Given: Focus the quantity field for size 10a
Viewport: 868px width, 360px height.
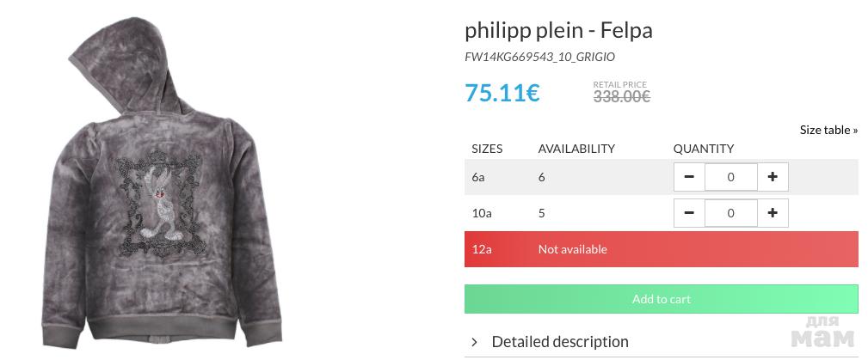Looking at the screenshot, I should (x=730, y=213).
